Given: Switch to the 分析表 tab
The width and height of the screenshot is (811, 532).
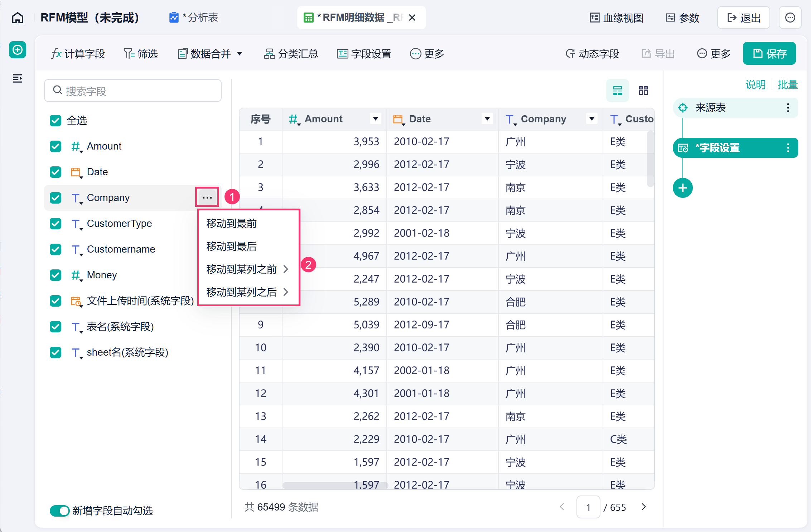Looking at the screenshot, I should [x=194, y=18].
